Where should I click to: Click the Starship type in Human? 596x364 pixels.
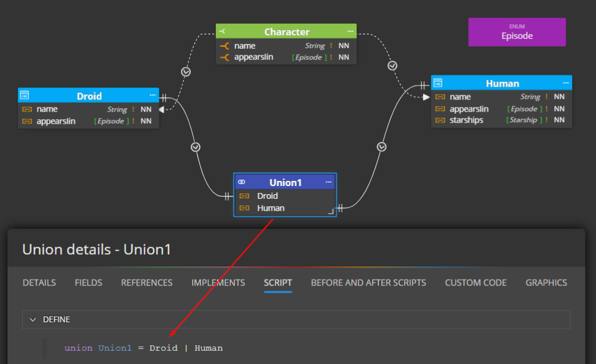point(523,120)
